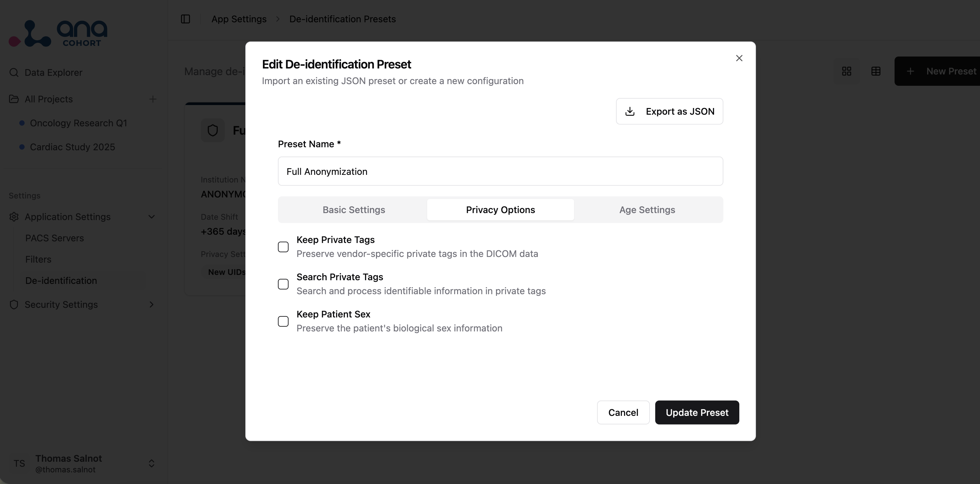Viewport: 980px width, 484px height.
Task: Toggle the sidebar collapse icon
Action: (x=185, y=19)
